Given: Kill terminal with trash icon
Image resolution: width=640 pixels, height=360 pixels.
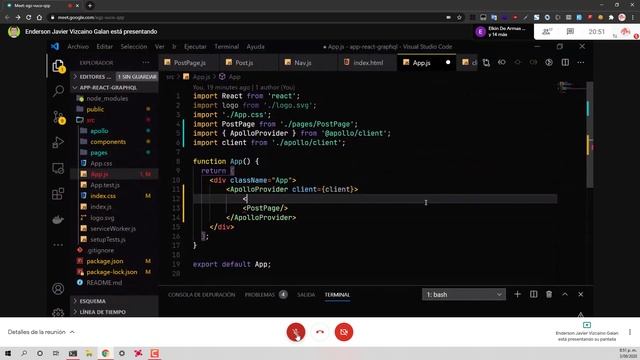Looking at the screenshot, I should 549,294.
